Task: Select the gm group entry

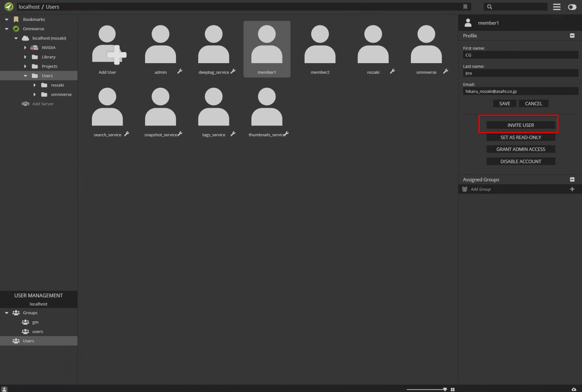Action: (x=35, y=322)
